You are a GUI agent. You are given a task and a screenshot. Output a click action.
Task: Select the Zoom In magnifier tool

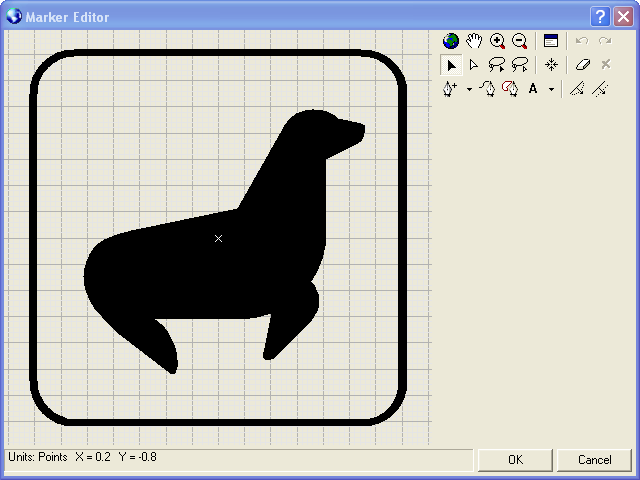tap(497, 41)
